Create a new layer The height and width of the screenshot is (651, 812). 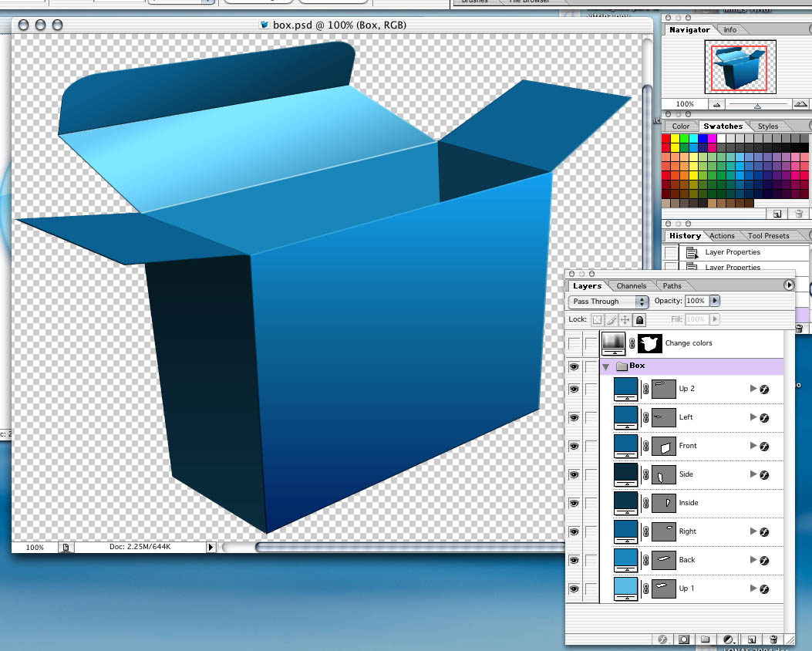750,639
